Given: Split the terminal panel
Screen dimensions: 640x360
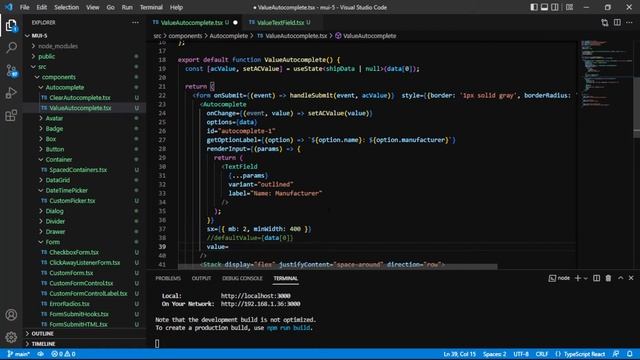Looking at the screenshot, I should click(596, 278).
